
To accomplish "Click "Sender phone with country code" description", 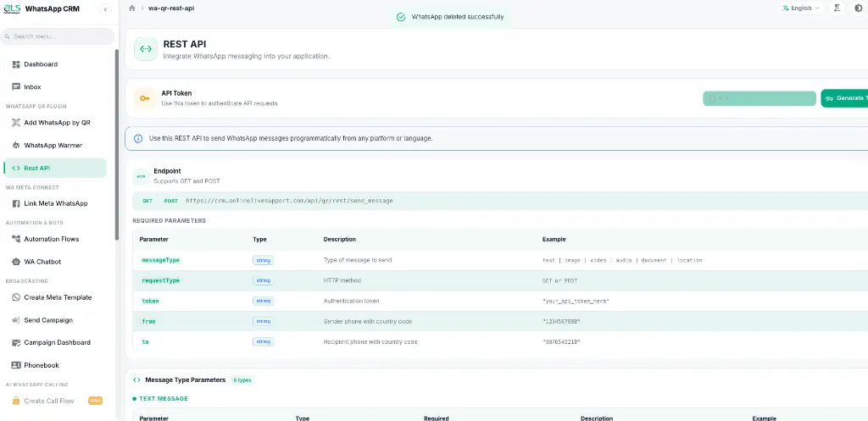I will point(368,321).
